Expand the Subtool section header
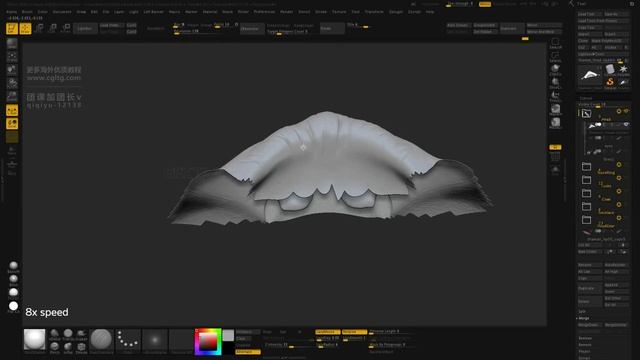 pyautogui.click(x=587, y=98)
